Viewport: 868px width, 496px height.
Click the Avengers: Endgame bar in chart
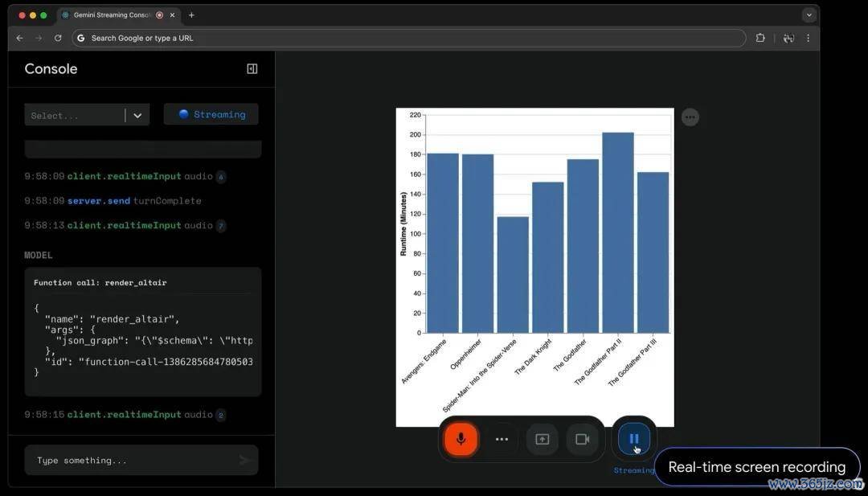click(x=443, y=243)
